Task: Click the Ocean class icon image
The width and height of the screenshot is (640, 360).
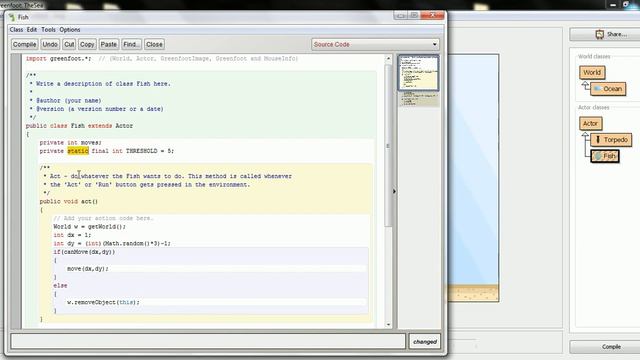Action: point(598,89)
